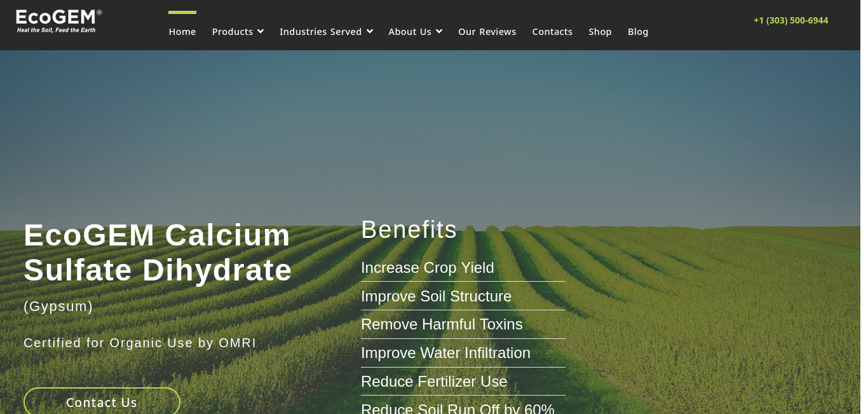Visit the Shop link

click(x=600, y=32)
